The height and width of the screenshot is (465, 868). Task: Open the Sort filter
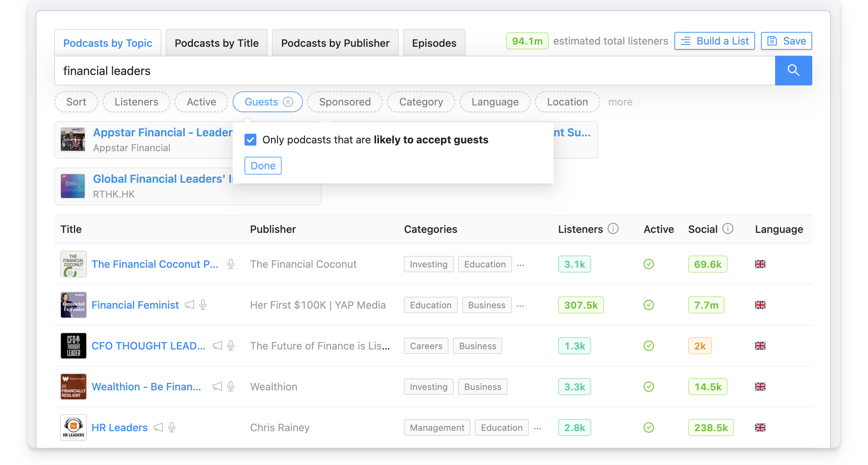tap(76, 102)
